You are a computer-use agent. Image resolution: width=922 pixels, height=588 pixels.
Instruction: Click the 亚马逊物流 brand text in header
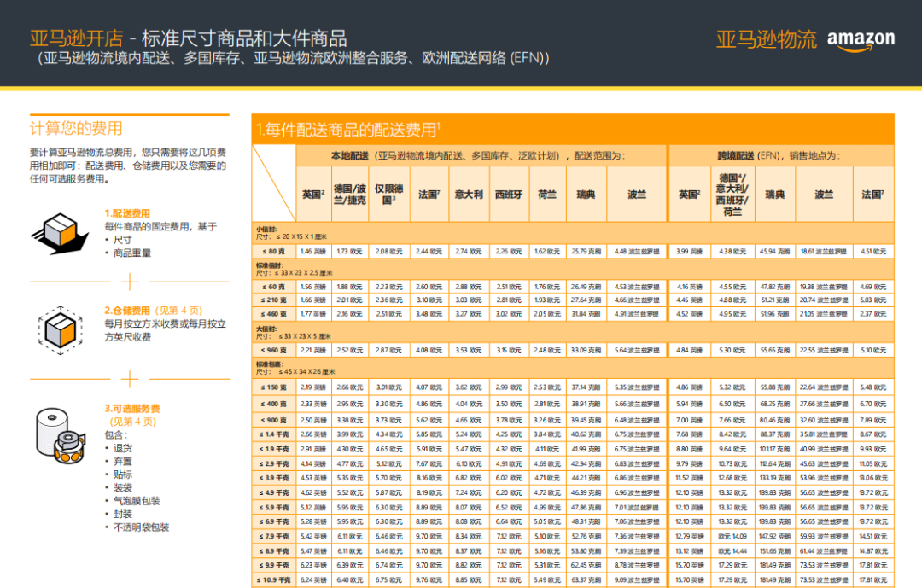766,39
